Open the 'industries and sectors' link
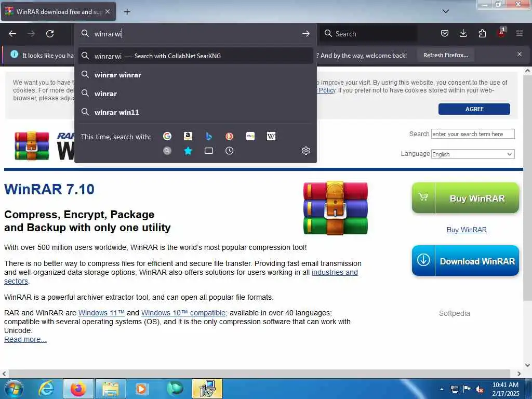Screen dimensions: 532x399 click(x=334, y=272)
